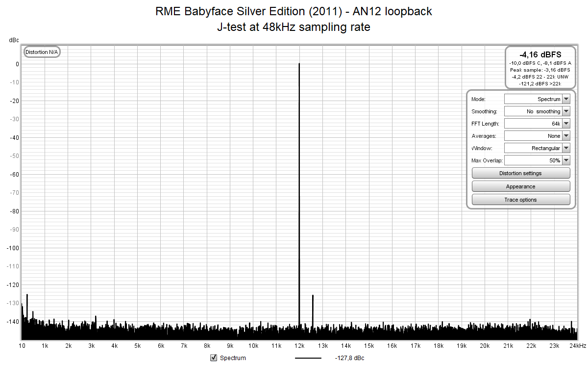Image resolution: width=588 pixels, height=365 pixels.
Task: Expand the Max Overlap dropdown arrow
Action: pos(566,160)
